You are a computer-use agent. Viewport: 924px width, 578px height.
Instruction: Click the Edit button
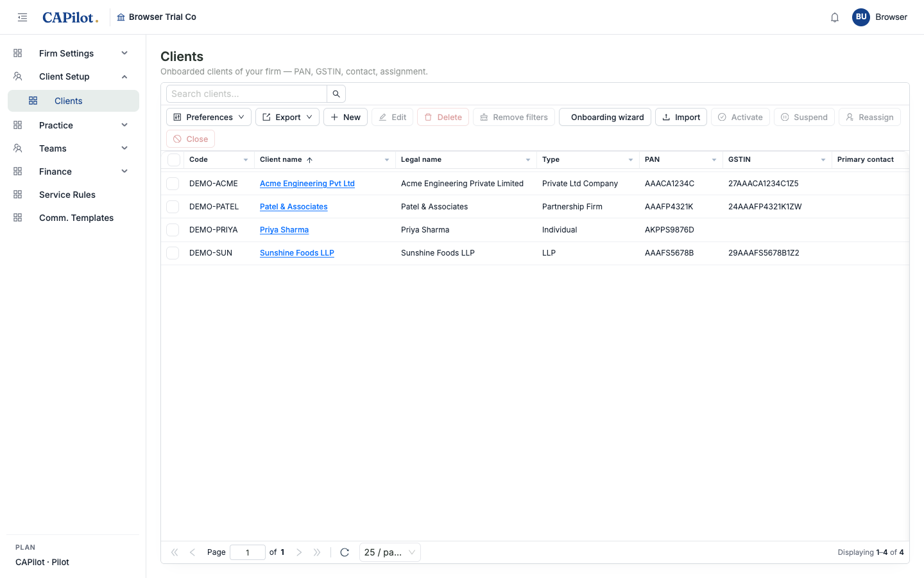pos(392,117)
